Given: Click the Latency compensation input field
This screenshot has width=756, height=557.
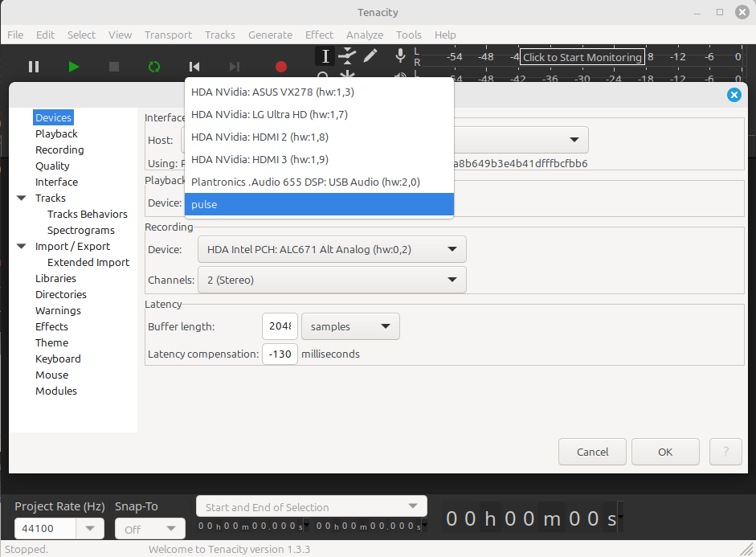Looking at the screenshot, I should pos(280,354).
